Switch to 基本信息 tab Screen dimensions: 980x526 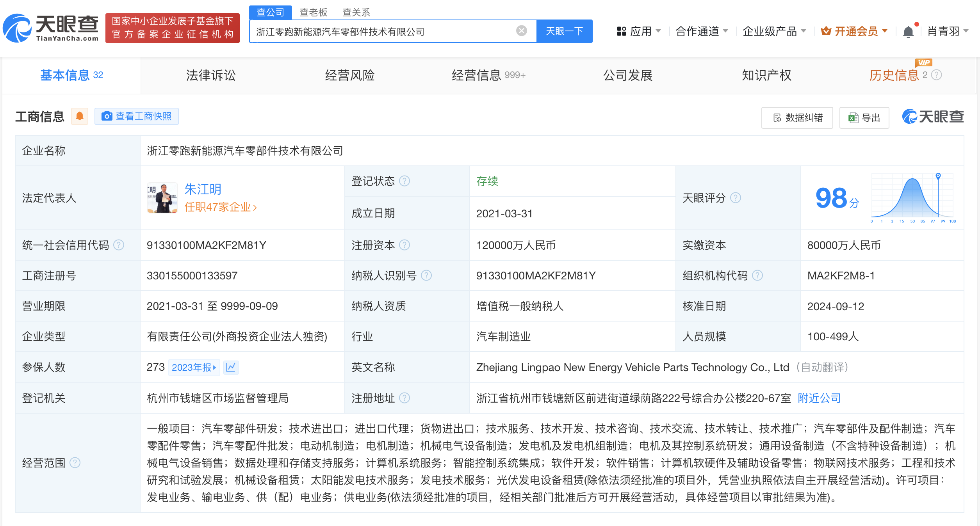pos(71,75)
